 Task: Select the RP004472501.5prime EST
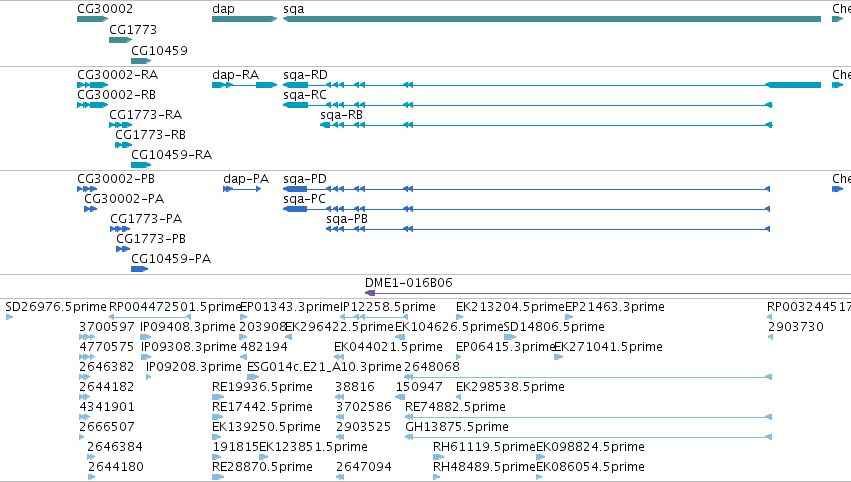pos(150,317)
